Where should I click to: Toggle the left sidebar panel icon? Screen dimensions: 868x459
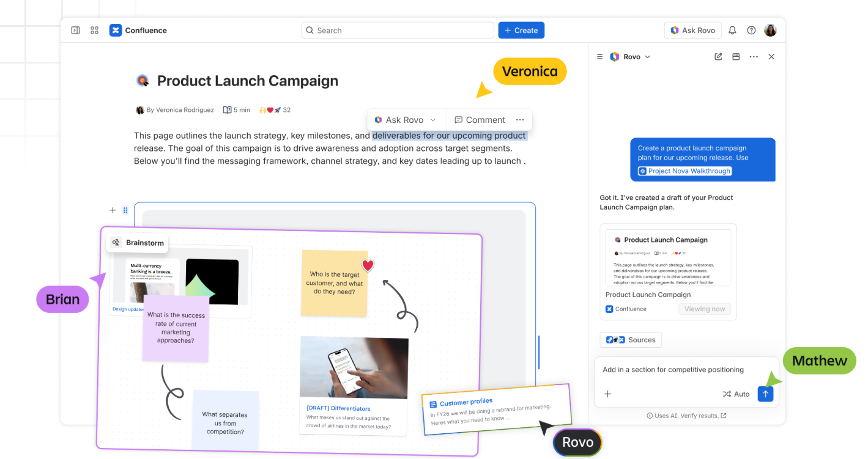(76, 30)
